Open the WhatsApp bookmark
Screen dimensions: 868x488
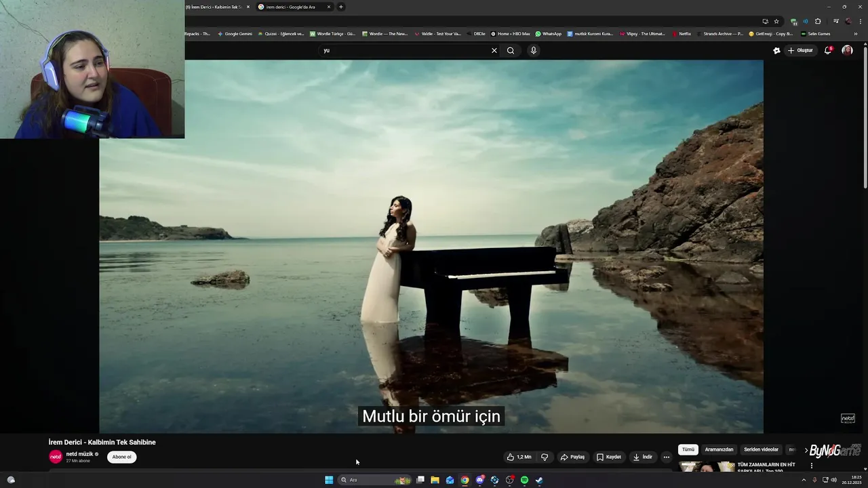click(549, 34)
